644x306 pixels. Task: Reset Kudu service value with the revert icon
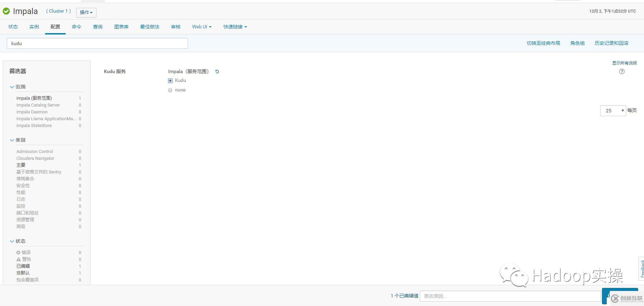[217, 72]
